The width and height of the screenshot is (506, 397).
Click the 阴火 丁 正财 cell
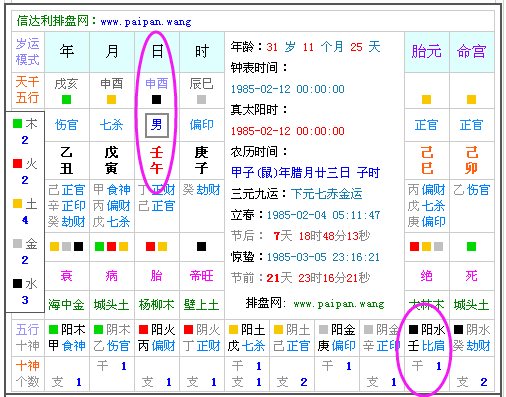coord(202,338)
